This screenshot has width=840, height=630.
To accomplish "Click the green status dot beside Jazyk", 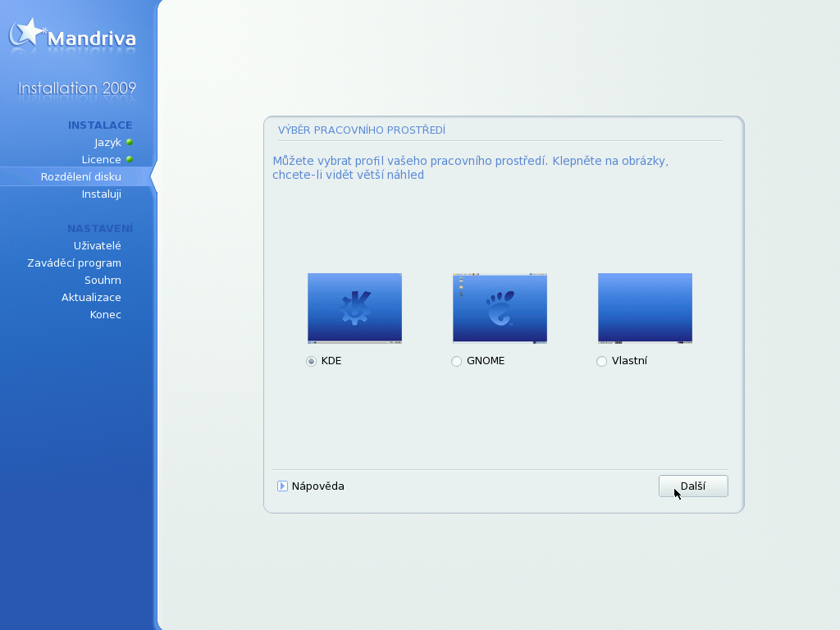I will tap(129, 142).
